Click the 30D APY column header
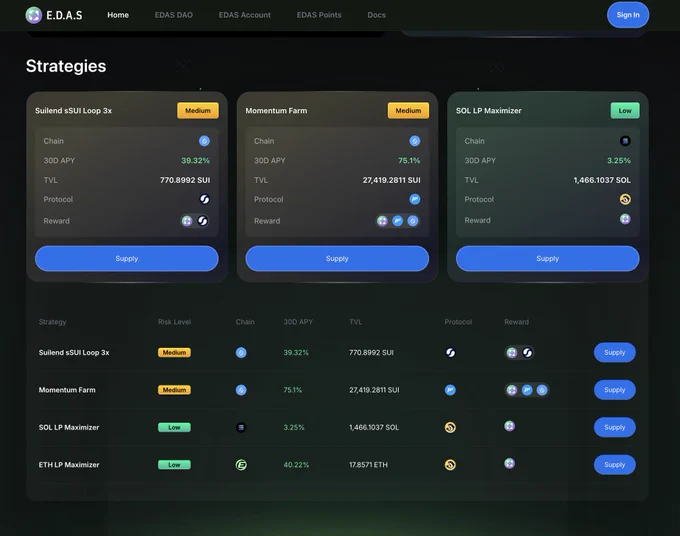Image resolution: width=680 pixels, height=536 pixels. [x=298, y=322]
